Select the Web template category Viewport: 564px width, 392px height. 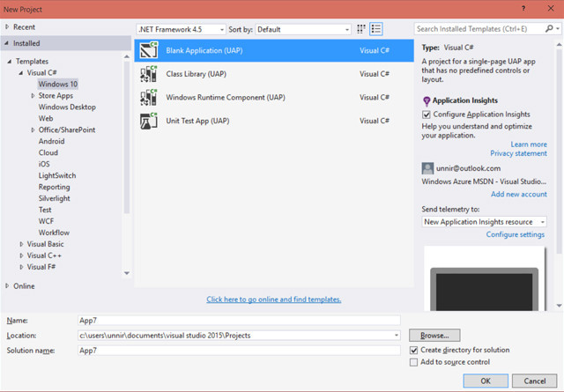tap(46, 118)
